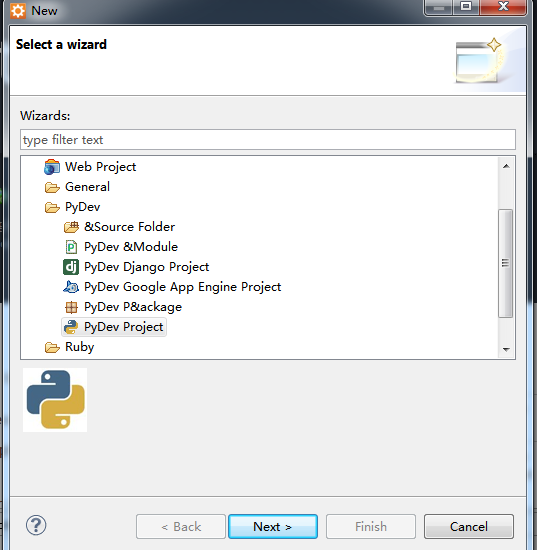Open help via the question mark icon
537x550 pixels.
(x=36, y=525)
